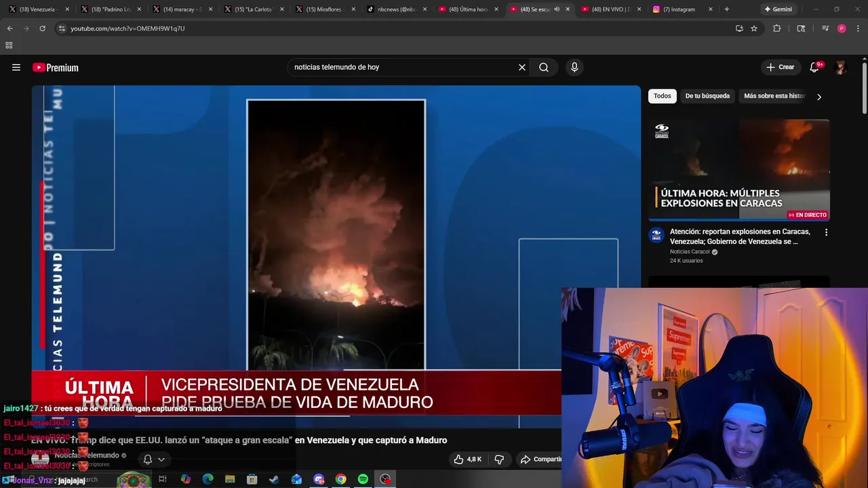Show more filter chips with arrow
This screenshot has width=868, height=488.
(x=818, y=96)
